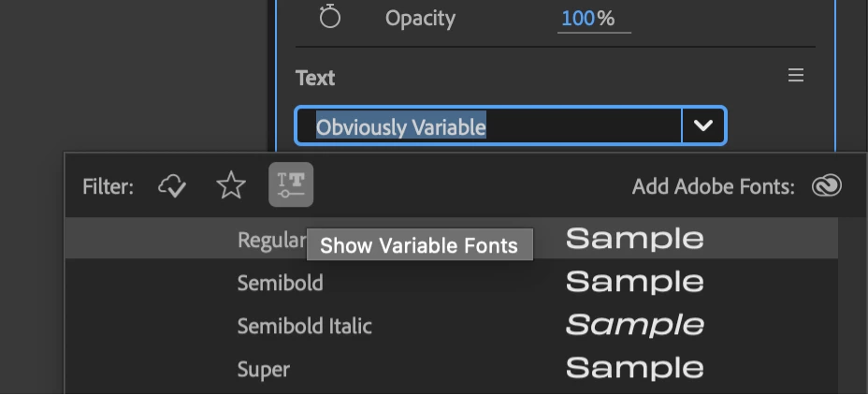Click the Sample preview beside Semibold
Screen dimensions: 868x395
pyautogui.click(x=634, y=282)
